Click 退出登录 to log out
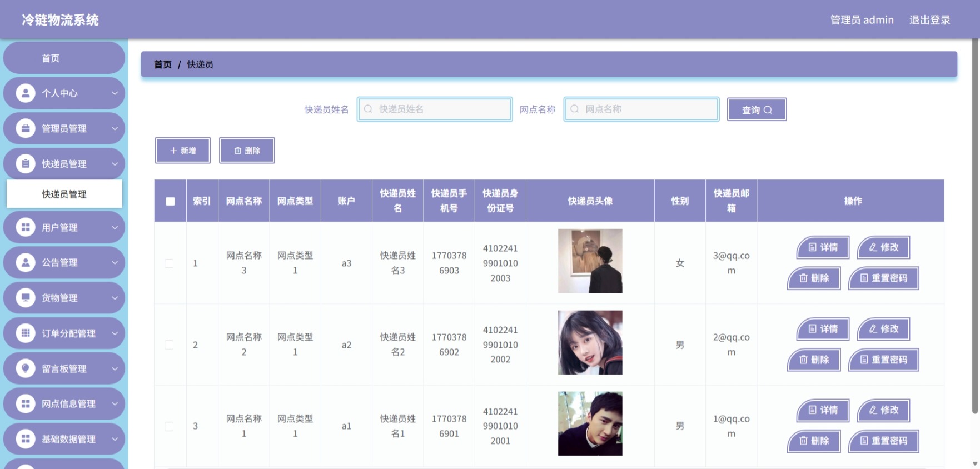The height and width of the screenshot is (469, 980). click(929, 20)
